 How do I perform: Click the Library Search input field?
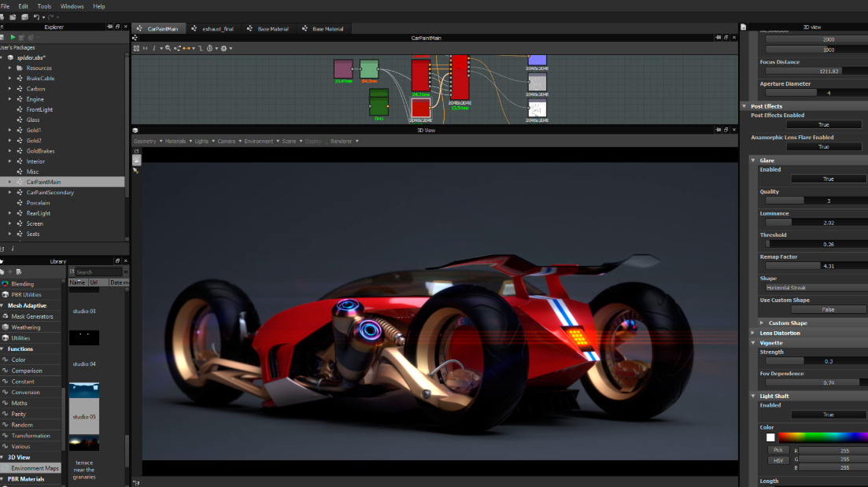coord(98,271)
